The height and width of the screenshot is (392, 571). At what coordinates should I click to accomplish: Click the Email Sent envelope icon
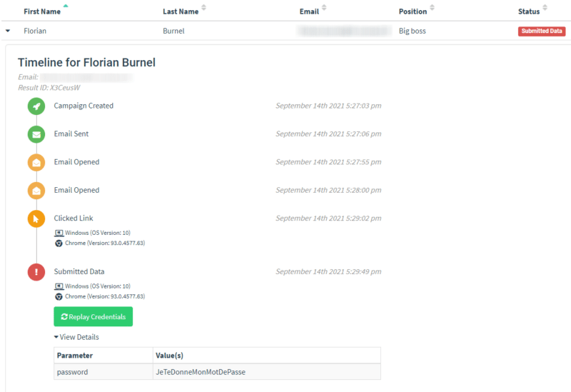click(36, 134)
